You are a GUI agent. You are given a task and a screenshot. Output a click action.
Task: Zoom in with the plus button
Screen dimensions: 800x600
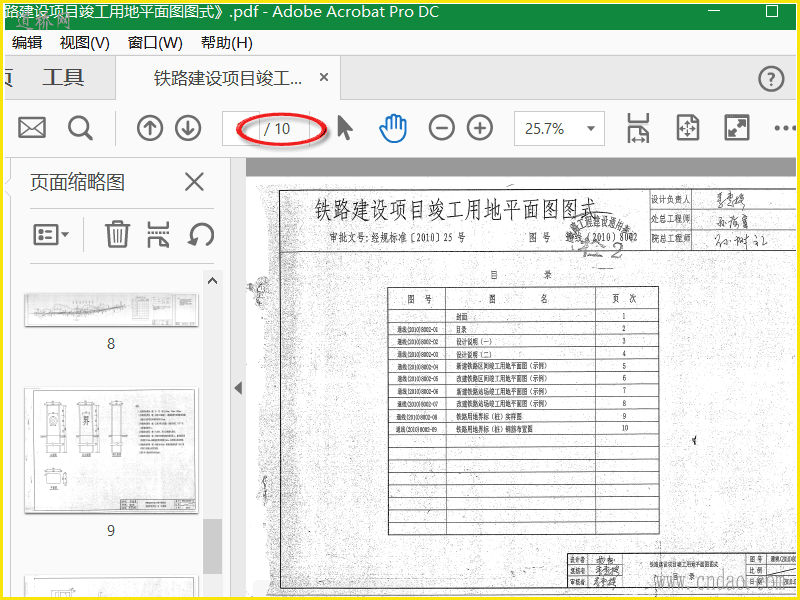(x=480, y=128)
